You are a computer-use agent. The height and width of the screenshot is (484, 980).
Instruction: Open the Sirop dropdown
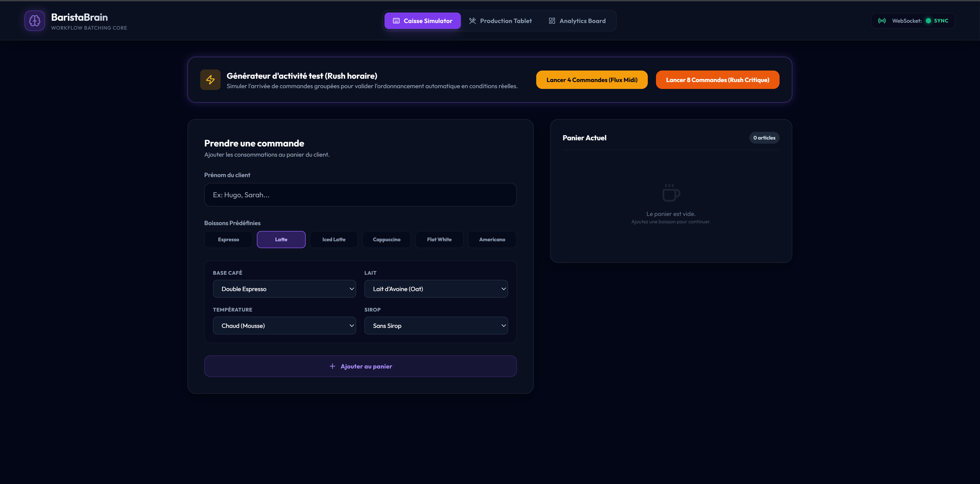coord(436,326)
